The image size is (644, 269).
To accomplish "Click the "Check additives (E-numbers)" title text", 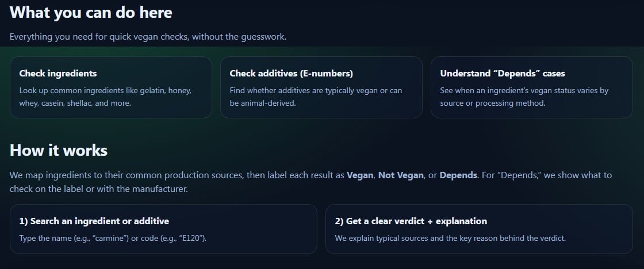I will (291, 74).
